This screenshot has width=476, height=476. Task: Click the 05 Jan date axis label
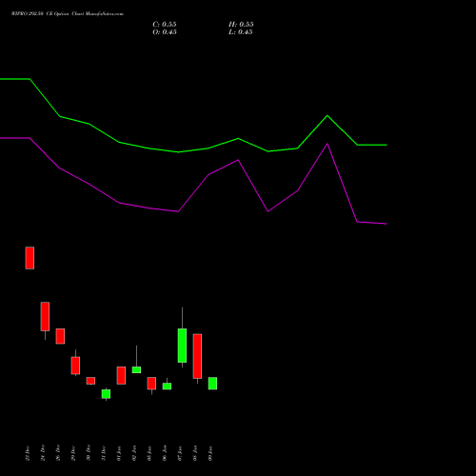[x=149, y=453]
